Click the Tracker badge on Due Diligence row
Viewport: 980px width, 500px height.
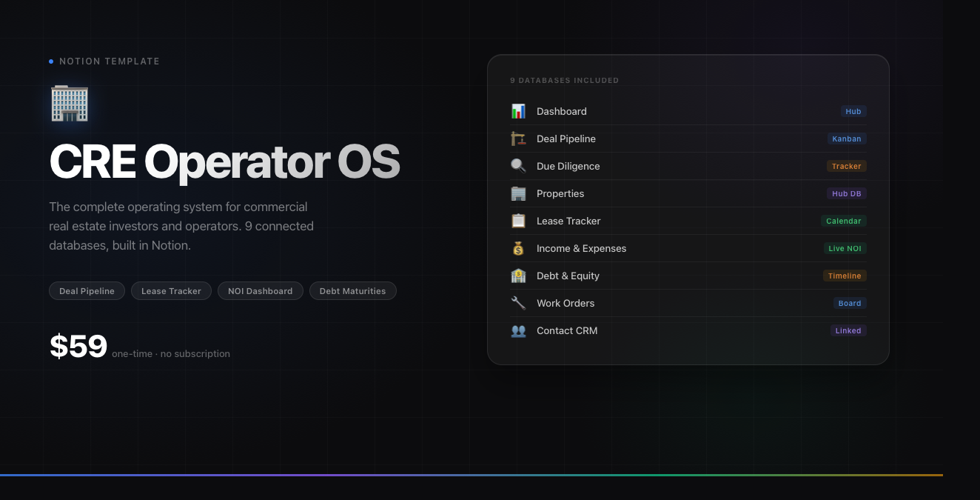pos(847,166)
